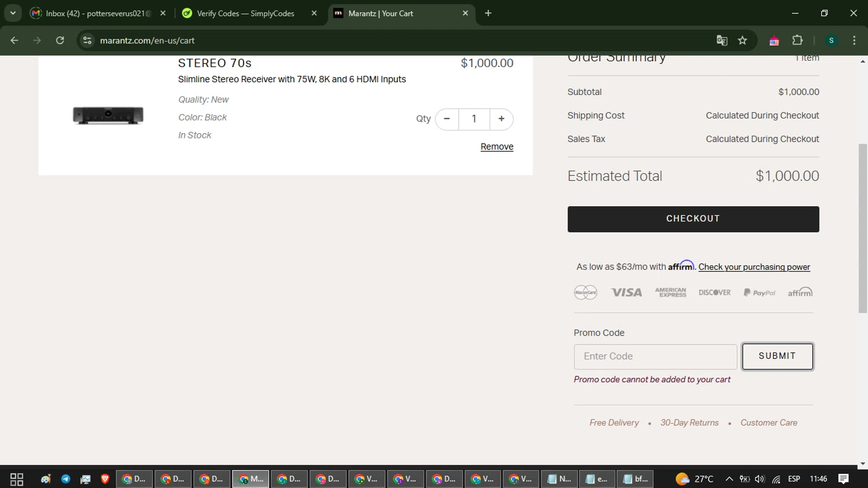Image resolution: width=868 pixels, height=488 pixels.
Task: Open Brave browser from the taskbar
Action: coord(105,479)
